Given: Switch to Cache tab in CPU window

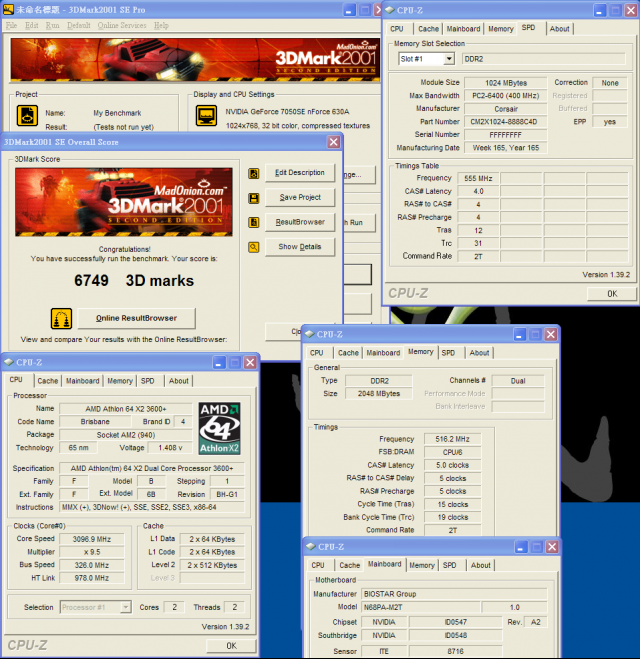Looking at the screenshot, I should click(x=47, y=381).
